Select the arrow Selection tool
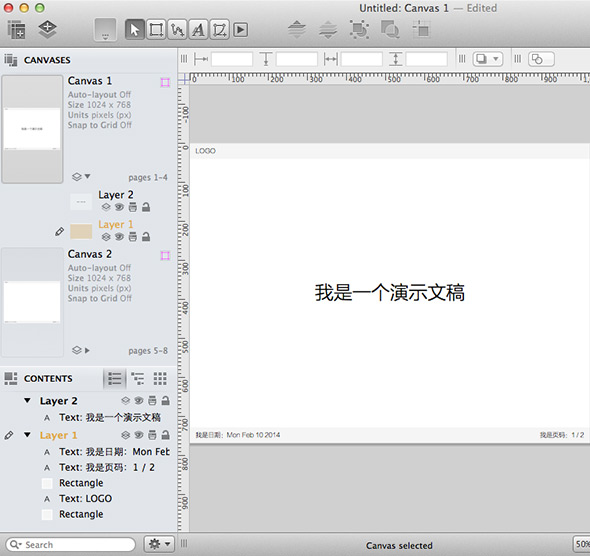This screenshot has height=556, width=590. [x=135, y=30]
